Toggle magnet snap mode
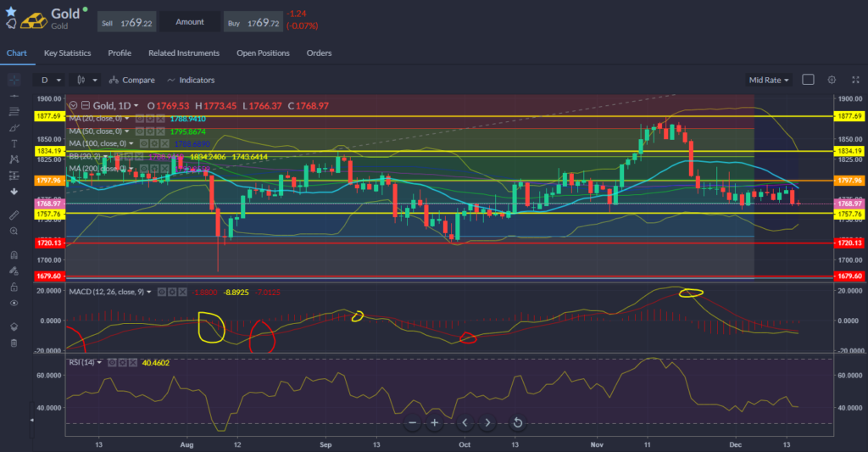This screenshot has height=452, width=868. (14, 254)
